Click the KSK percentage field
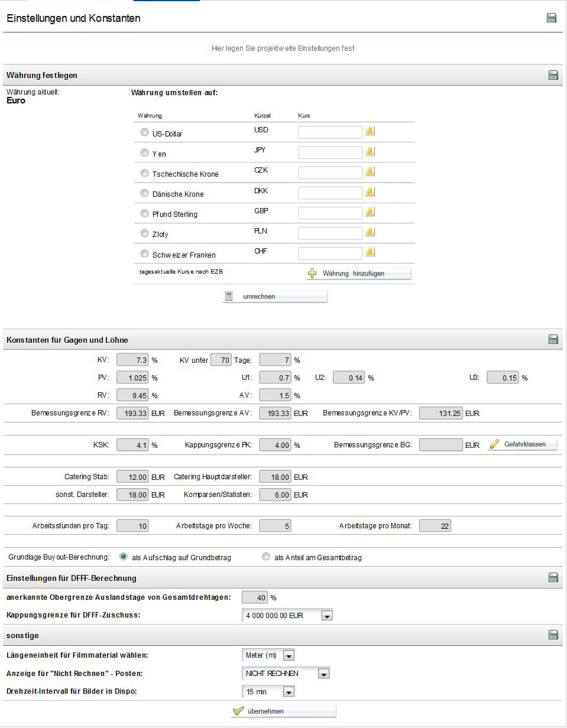Viewport: 567px width, 728px height. (x=133, y=445)
